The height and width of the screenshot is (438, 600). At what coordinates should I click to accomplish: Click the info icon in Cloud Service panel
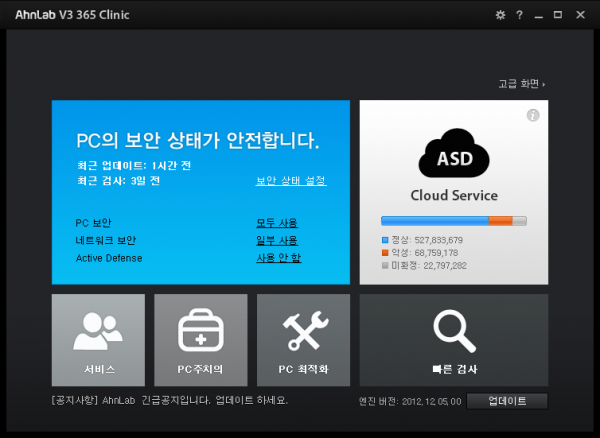pyautogui.click(x=533, y=115)
